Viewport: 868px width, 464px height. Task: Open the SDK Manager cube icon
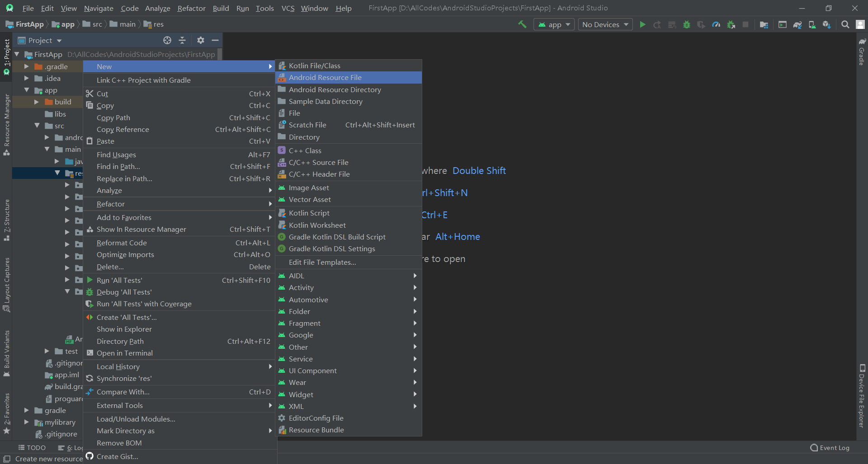click(x=827, y=24)
